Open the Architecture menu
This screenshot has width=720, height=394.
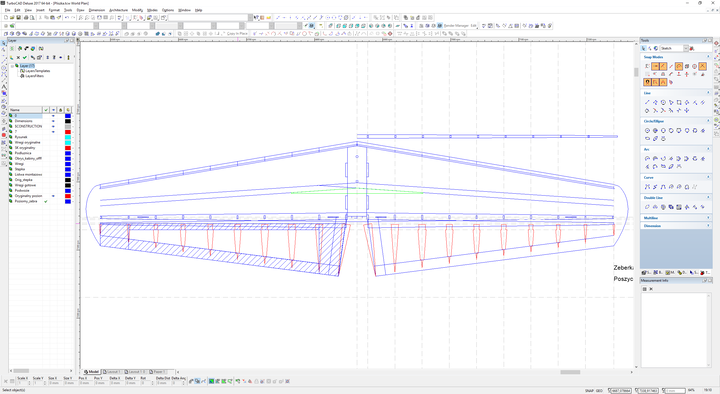tap(118, 10)
